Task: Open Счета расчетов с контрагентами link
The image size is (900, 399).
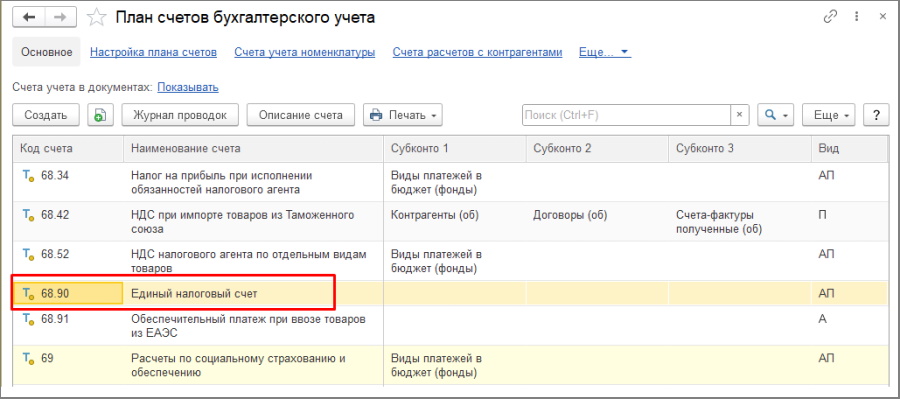Action: click(x=477, y=52)
